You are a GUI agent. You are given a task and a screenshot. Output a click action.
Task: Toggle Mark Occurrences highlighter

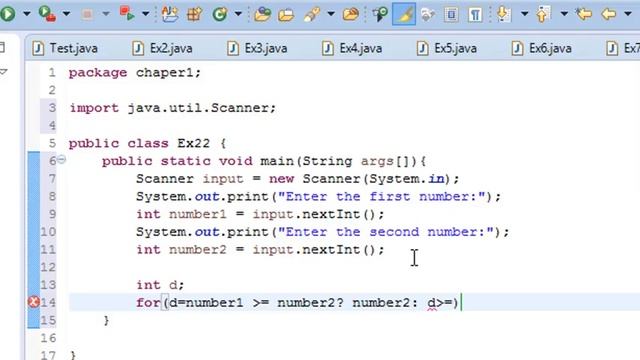tap(404, 14)
